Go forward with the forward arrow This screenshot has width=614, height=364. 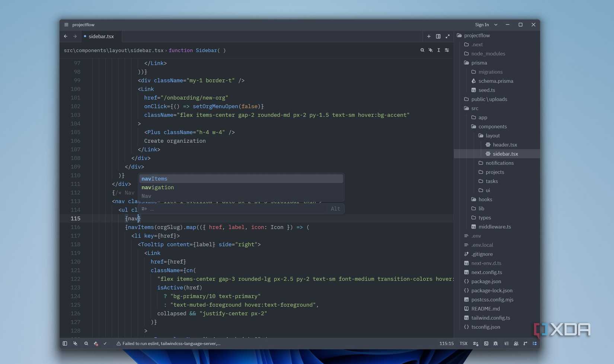(x=75, y=36)
